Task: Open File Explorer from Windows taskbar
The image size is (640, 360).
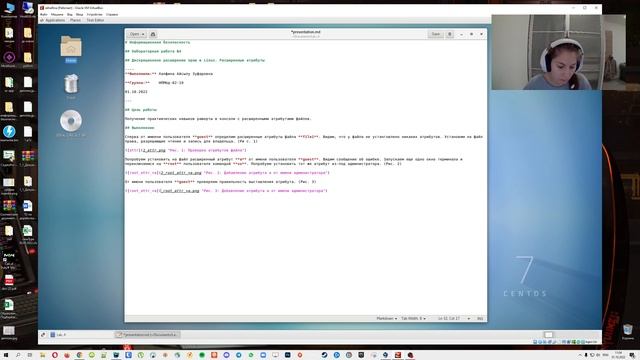Action: [42, 355]
